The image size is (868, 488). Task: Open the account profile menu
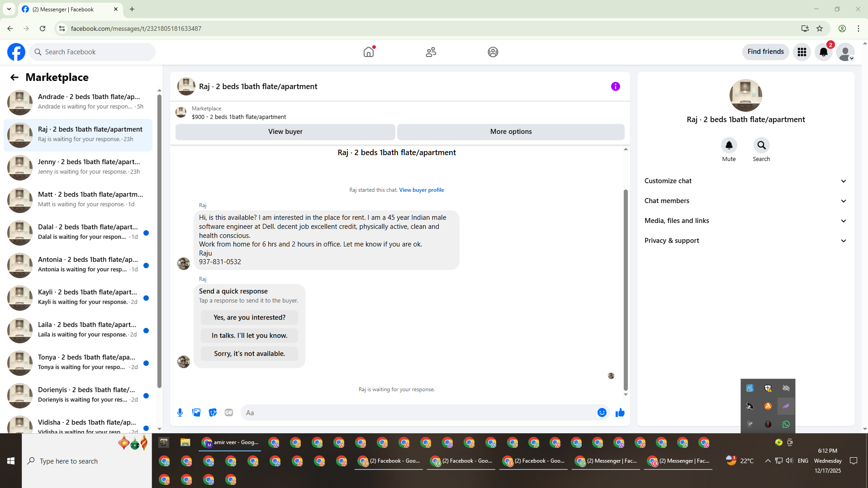[845, 52]
